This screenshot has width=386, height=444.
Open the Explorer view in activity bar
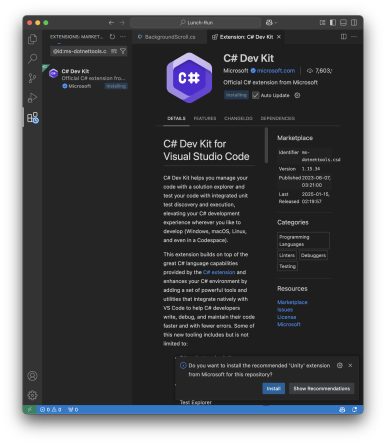[32, 39]
